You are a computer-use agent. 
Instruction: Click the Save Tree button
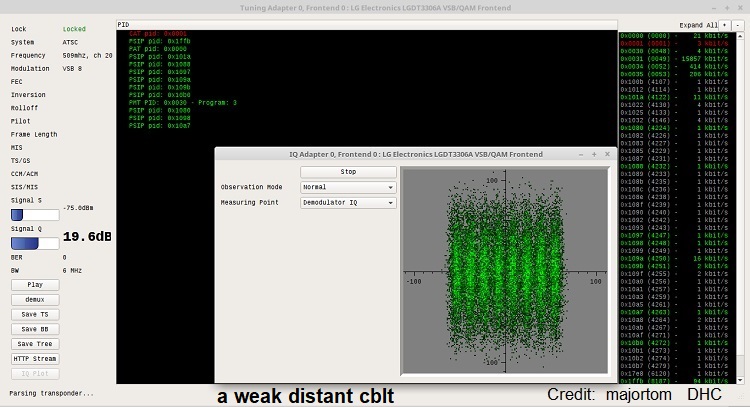coord(35,343)
